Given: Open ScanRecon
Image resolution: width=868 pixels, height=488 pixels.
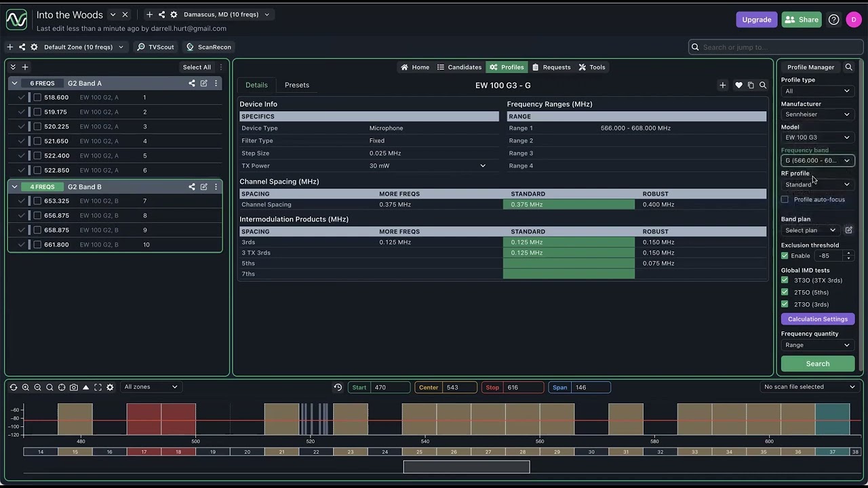Looking at the screenshot, I should [209, 47].
